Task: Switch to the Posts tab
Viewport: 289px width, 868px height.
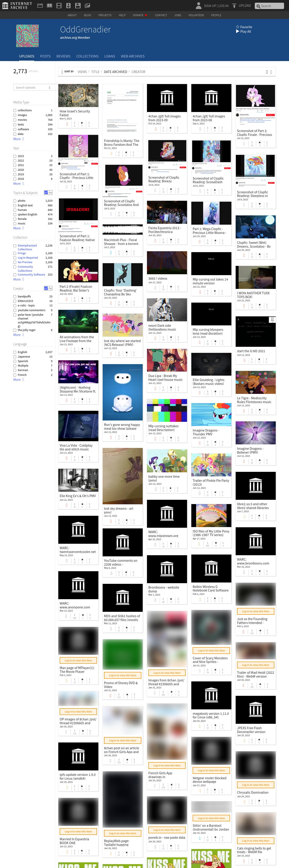Action: (45, 56)
